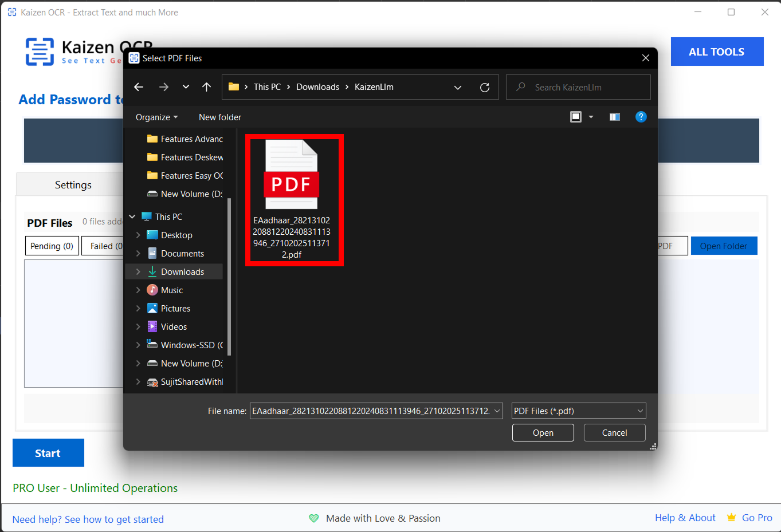Open the Pictures folder in navigation pane
781x532 pixels.
tap(175, 309)
